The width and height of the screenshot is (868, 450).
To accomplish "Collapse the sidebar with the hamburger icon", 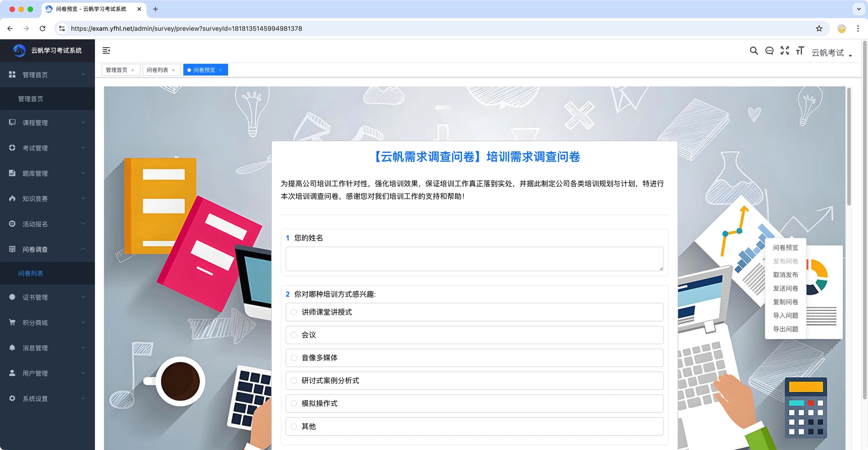I will click(x=106, y=51).
